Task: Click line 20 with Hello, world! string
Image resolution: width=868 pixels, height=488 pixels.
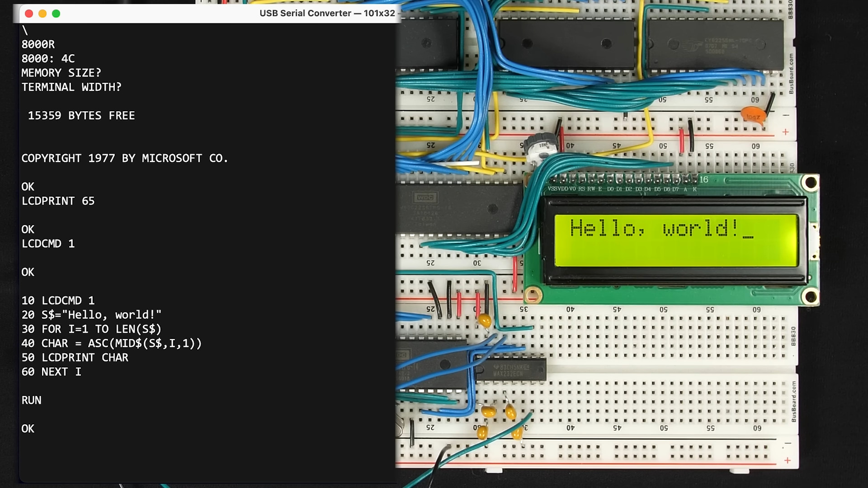Action: (x=91, y=315)
